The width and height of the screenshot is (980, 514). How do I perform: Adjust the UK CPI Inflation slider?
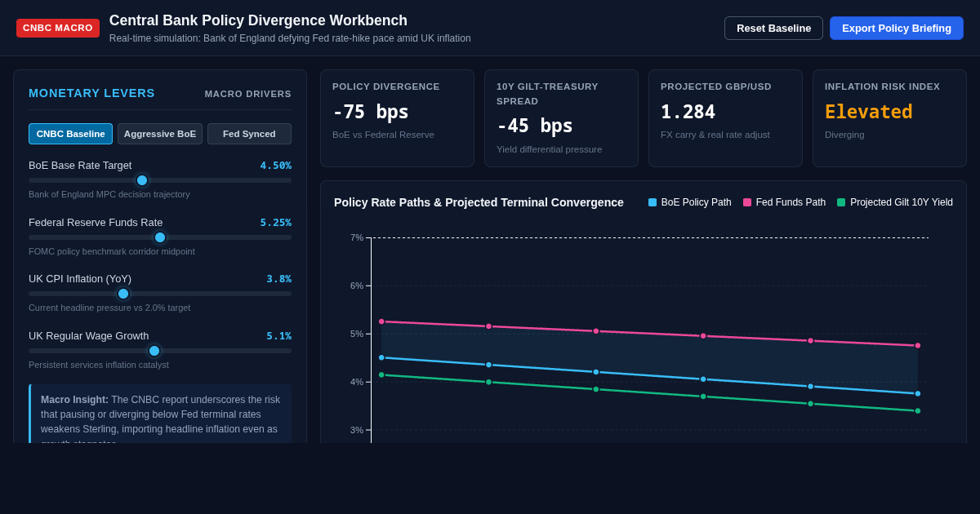point(160,294)
